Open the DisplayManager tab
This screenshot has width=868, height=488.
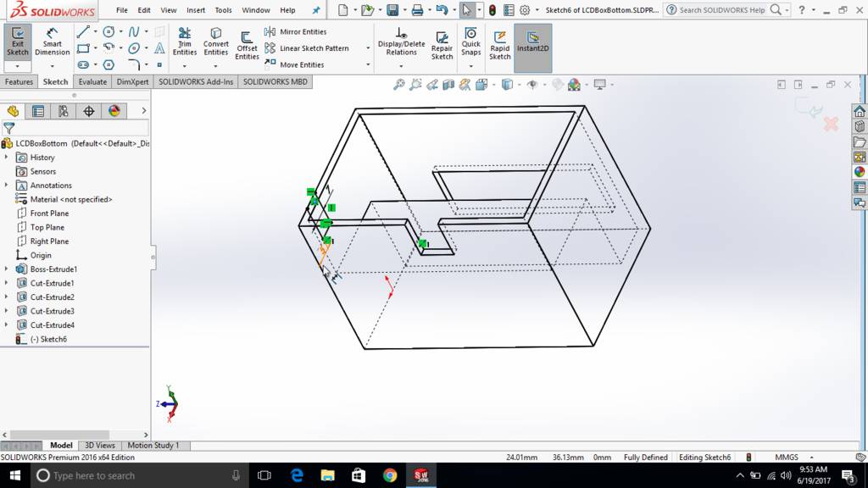click(x=114, y=111)
